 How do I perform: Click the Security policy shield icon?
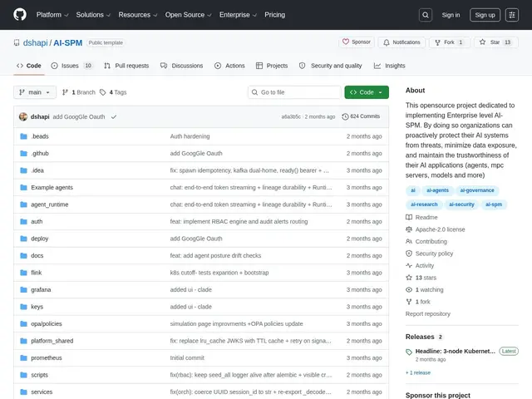point(409,254)
